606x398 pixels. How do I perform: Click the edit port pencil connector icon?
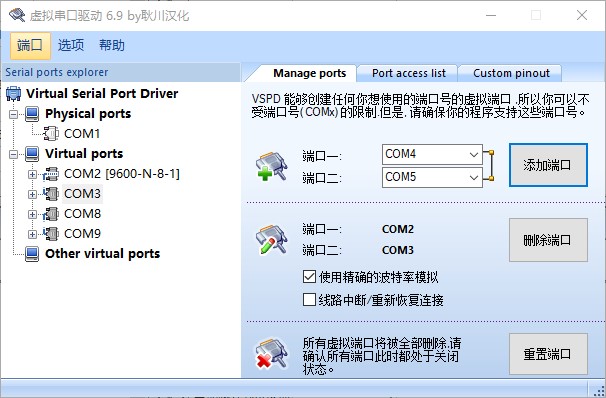click(x=272, y=240)
